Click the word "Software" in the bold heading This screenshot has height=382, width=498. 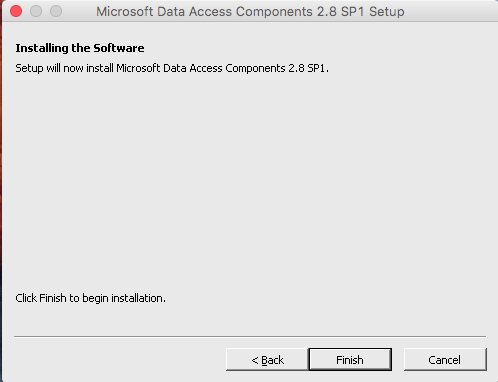(119, 48)
